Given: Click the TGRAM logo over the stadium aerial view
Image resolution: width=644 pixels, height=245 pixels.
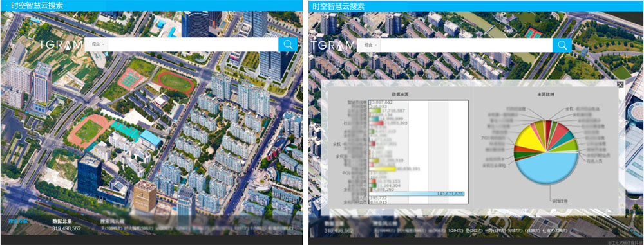Looking at the screenshot, I should click(61, 45).
